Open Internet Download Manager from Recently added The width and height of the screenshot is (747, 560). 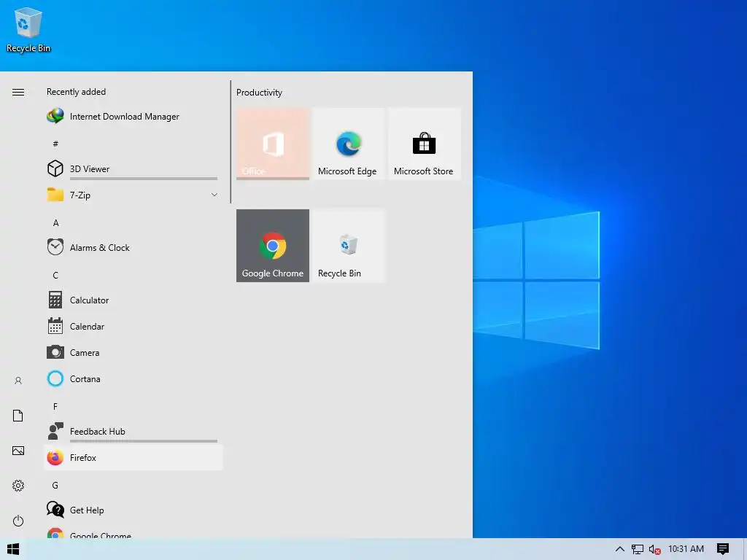click(x=133, y=116)
